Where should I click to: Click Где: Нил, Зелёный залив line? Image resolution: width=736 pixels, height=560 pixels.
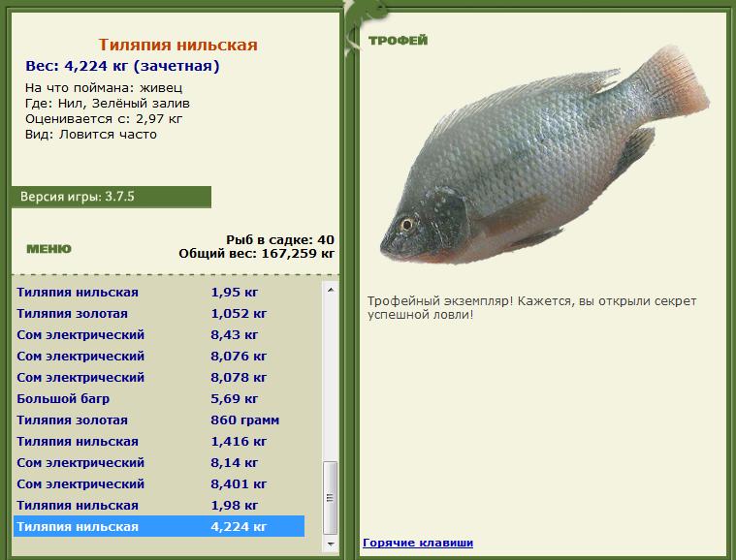(x=108, y=103)
